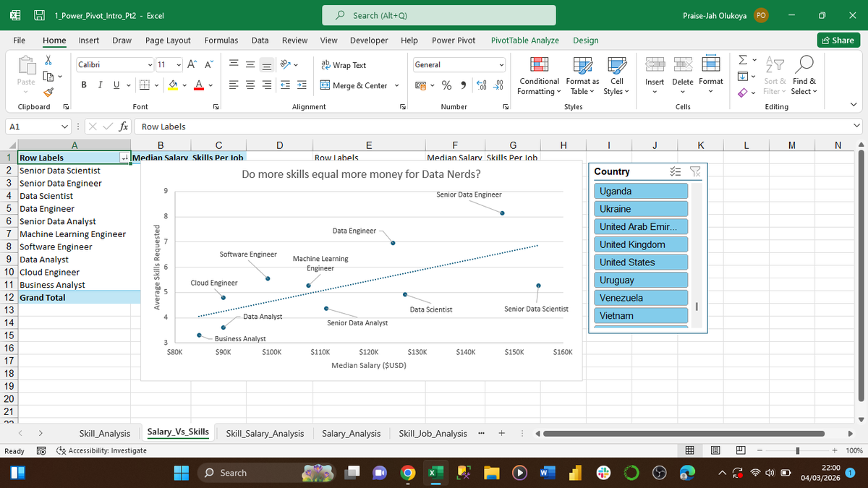Toggle the Vietnam slicer item
This screenshot has height=488, width=868.
tap(641, 315)
